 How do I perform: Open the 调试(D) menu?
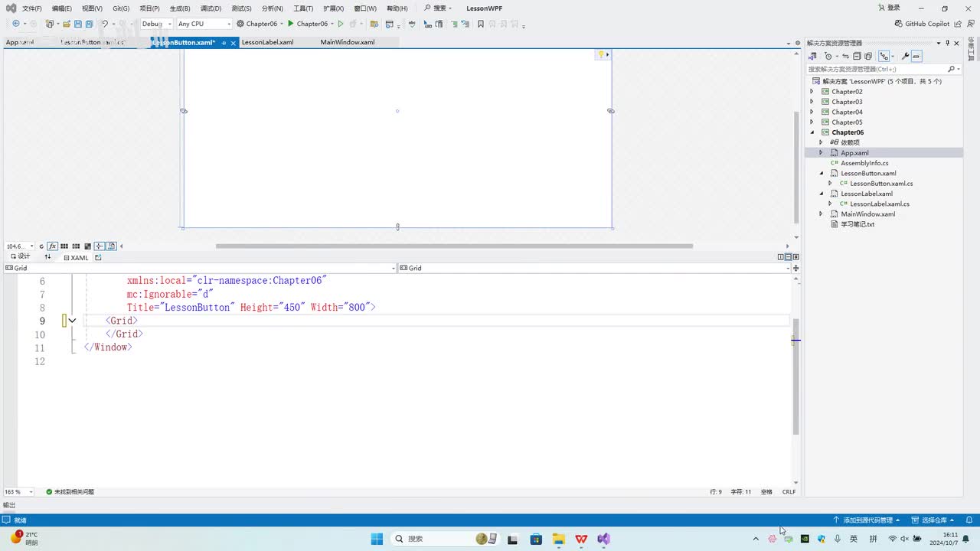pos(211,8)
